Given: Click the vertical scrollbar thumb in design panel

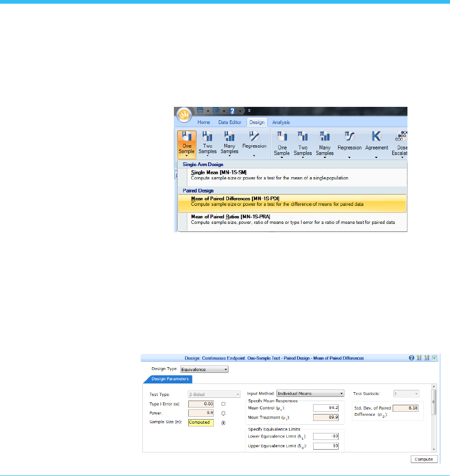Looking at the screenshot, I should (x=434, y=402).
